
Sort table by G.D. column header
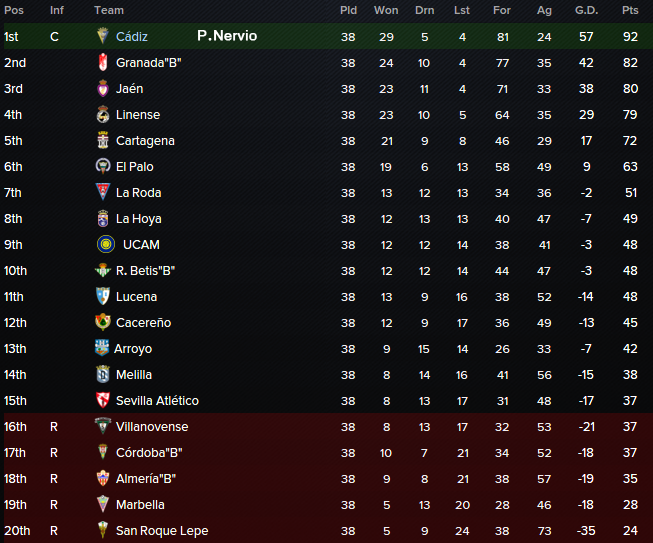(586, 10)
